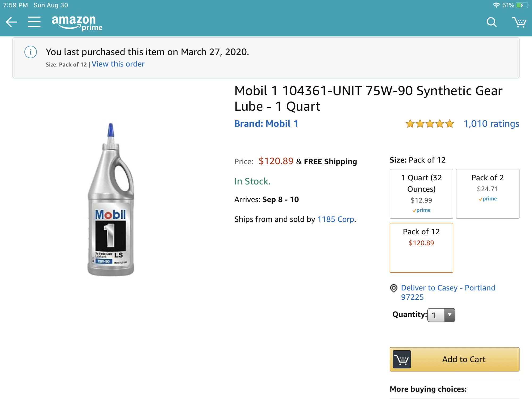Viewport: 532px width, 399px height.
Task: Tap the delivery location pin icon
Action: (x=394, y=288)
